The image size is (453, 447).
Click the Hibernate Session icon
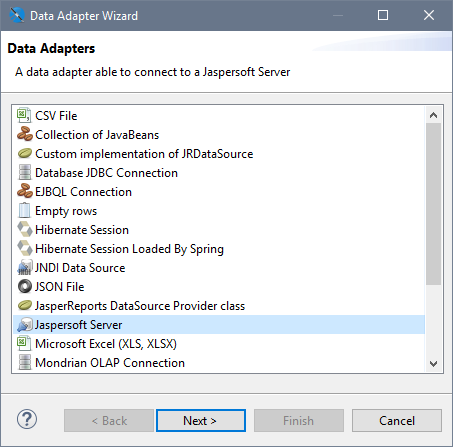pyautogui.click(x=24, y=230)
